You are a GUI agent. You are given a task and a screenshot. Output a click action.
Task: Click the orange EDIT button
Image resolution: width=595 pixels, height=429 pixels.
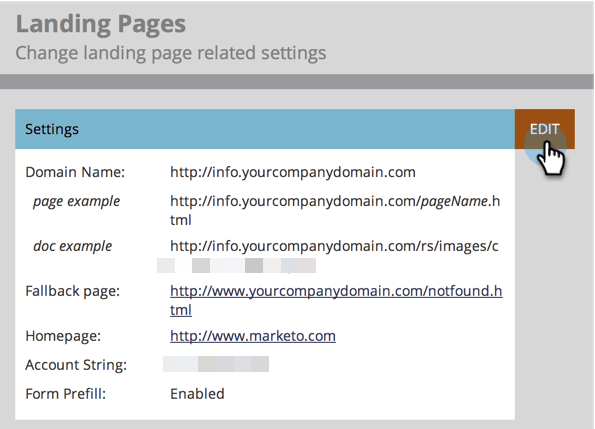545,129
